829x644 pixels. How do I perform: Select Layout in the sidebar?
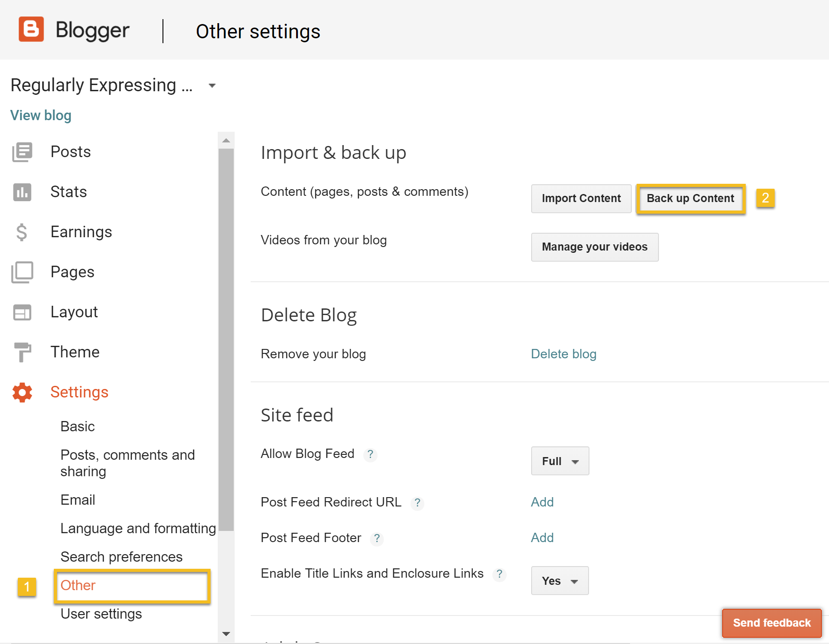(x=74, y=312)
